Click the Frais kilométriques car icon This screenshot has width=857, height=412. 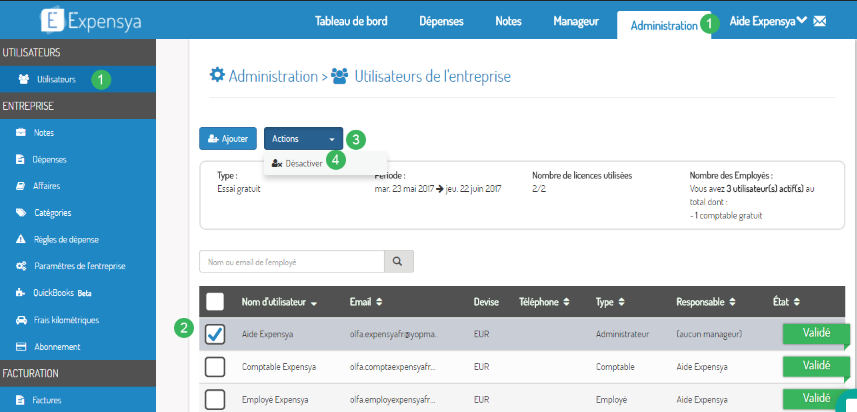[21, 320]
